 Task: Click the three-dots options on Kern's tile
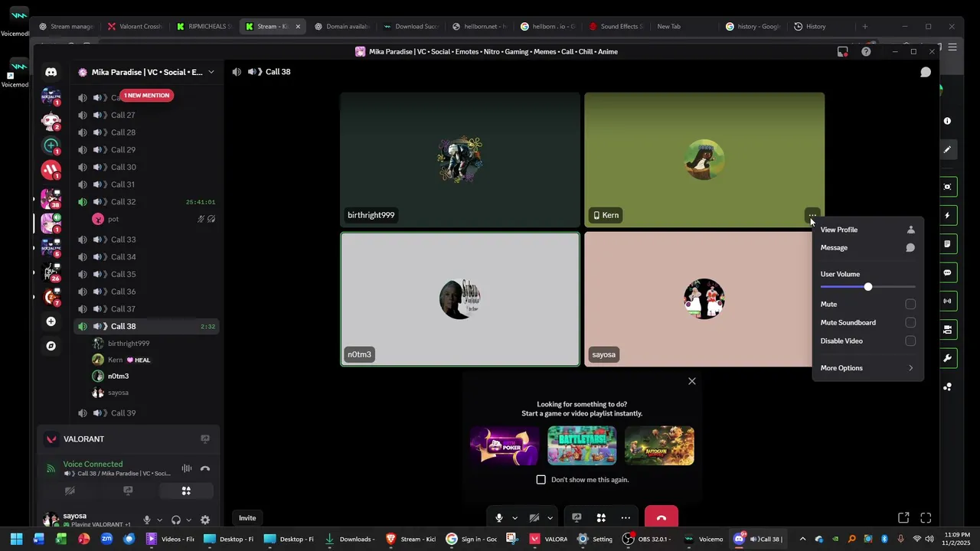tap(812, 215)
